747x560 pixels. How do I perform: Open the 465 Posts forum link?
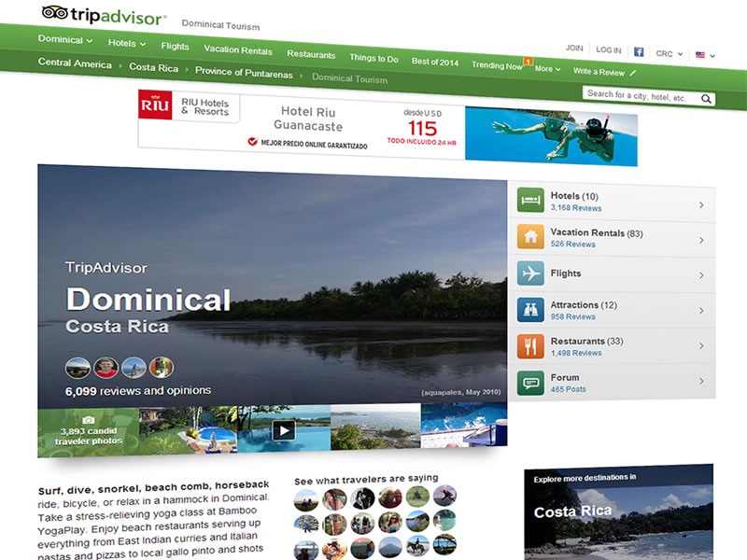click(569, 389)
